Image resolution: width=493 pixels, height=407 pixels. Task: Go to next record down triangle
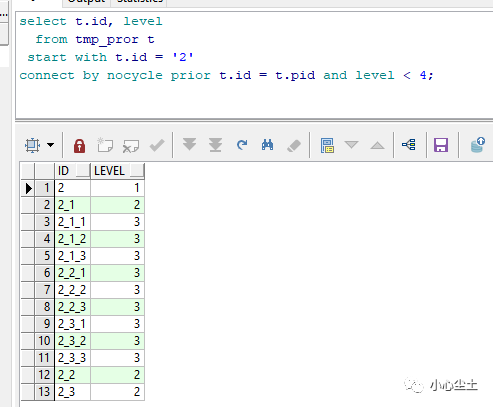[351, 145]
